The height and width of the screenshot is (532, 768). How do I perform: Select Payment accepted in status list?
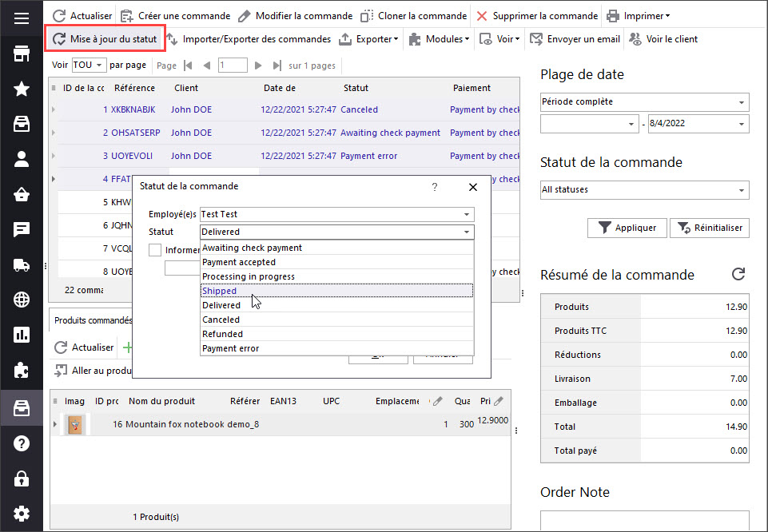click(x=337, y=262)
